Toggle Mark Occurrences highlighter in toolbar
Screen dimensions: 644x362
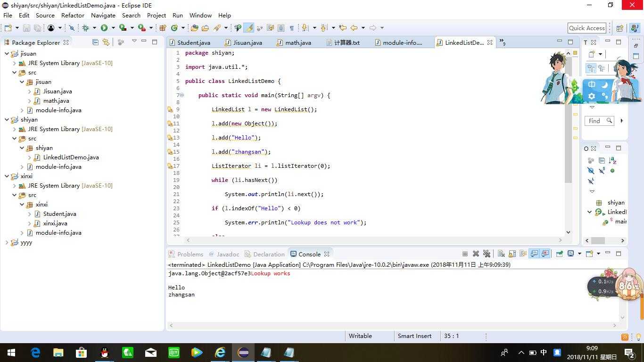tap(249, 28)
